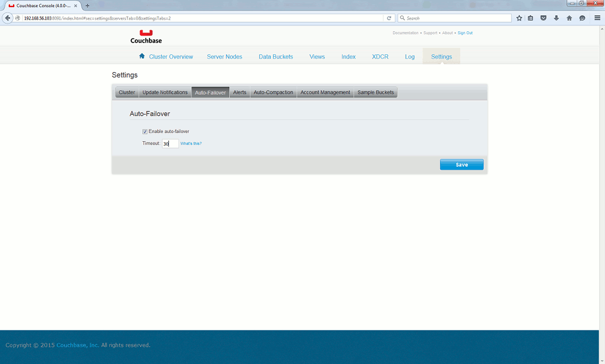Screen dimensions: 605x364
Task: Click the 'Enable auto-failover' label text
Action: click(x=168, y=132)
